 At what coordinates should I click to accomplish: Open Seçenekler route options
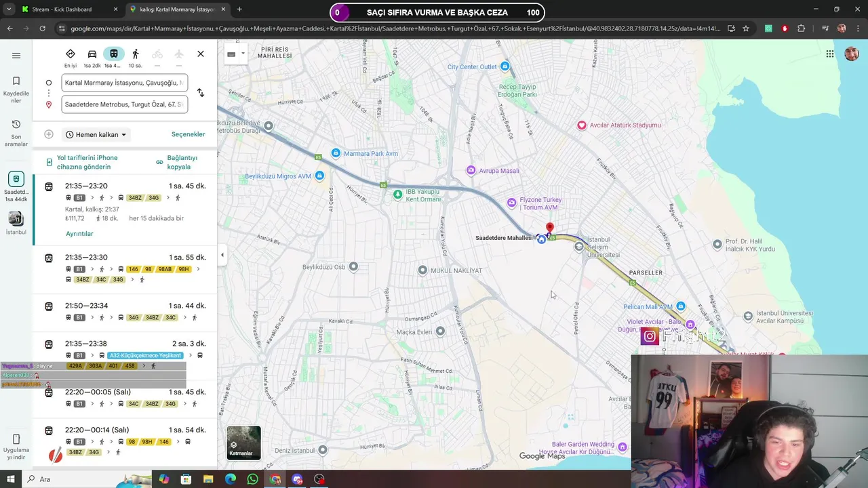pos(188,134)
